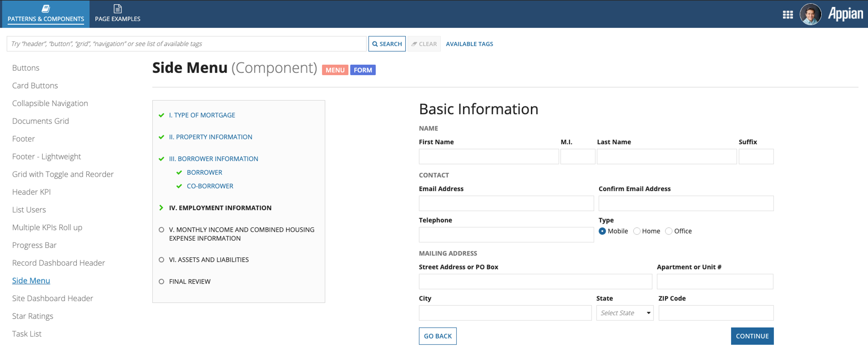Open the Footer pattern
The width and height of the screenshot is (868, 351).
click(24, 139)
